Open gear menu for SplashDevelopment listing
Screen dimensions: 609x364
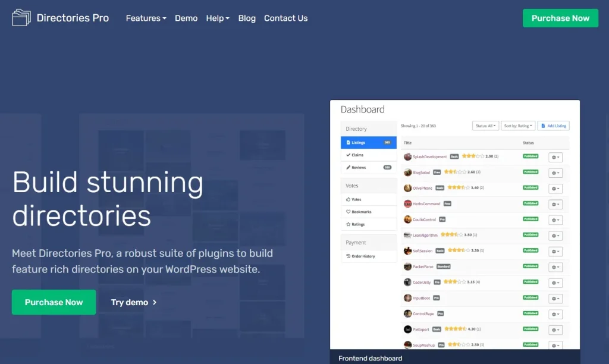555,158
